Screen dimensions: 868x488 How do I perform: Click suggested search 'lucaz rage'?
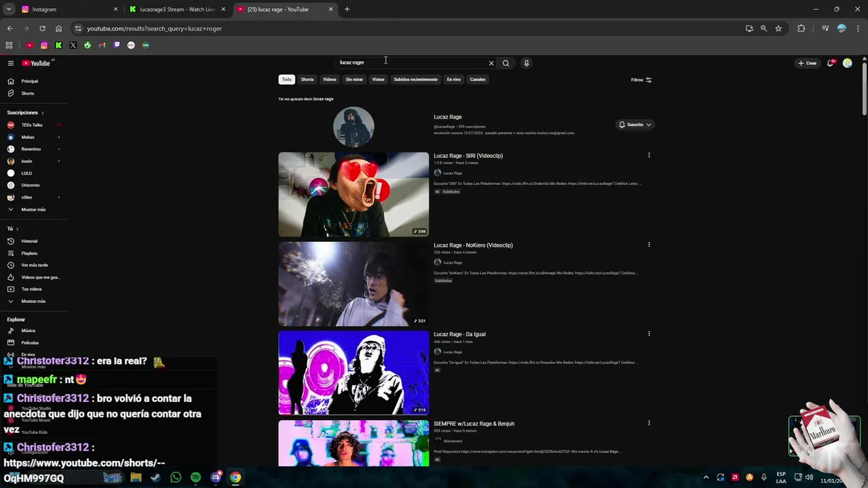click(x=323, y=99)
